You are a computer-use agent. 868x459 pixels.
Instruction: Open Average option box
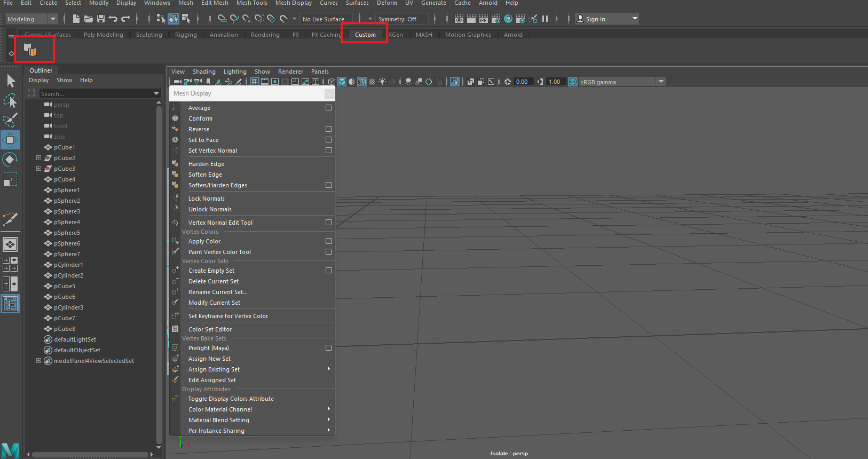coord(328,108)
